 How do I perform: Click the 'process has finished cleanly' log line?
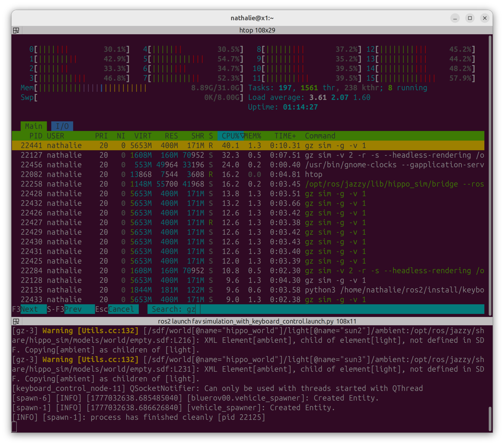point(138,417)
